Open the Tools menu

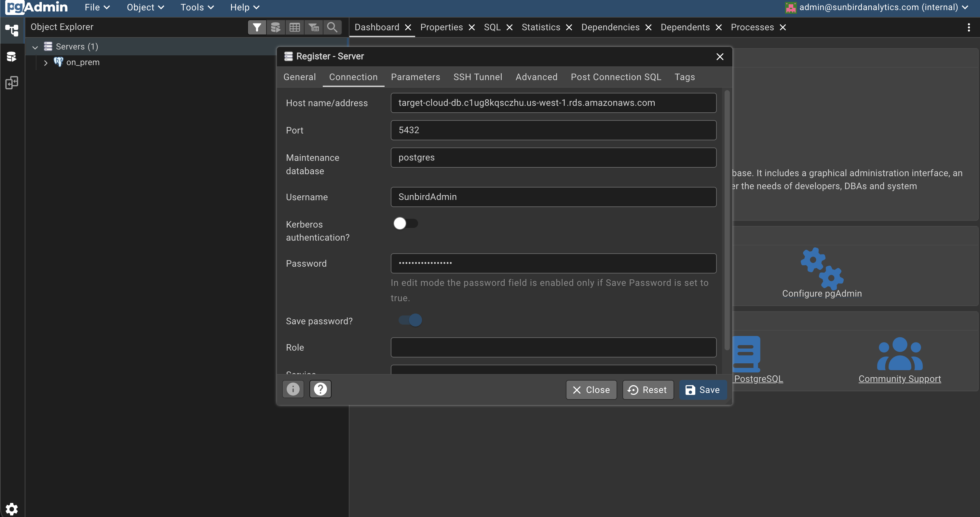point(196,7)
